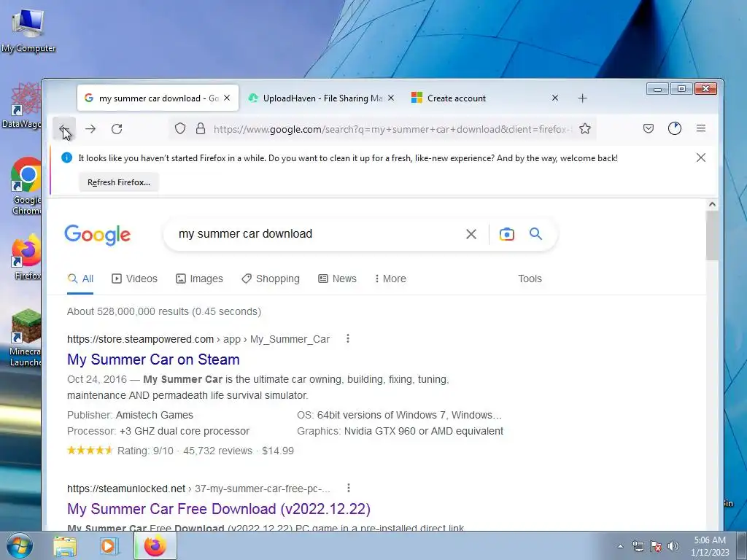
Task: Select the My Computer desktop icon
Action: pos(28,31)
